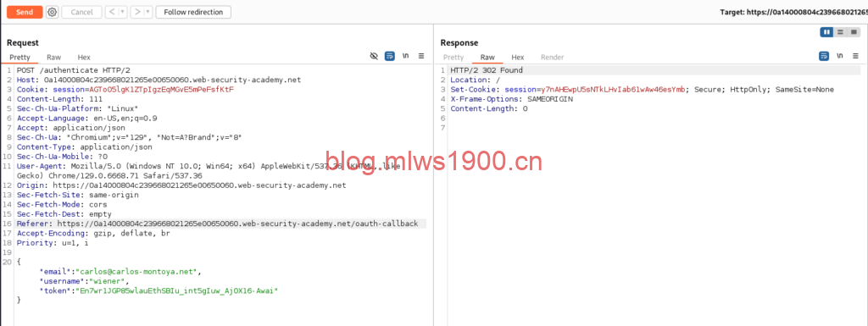Click the Host header line
This screenshot has width=868, height=326.
pyautogui.click(x=159, y=80)
